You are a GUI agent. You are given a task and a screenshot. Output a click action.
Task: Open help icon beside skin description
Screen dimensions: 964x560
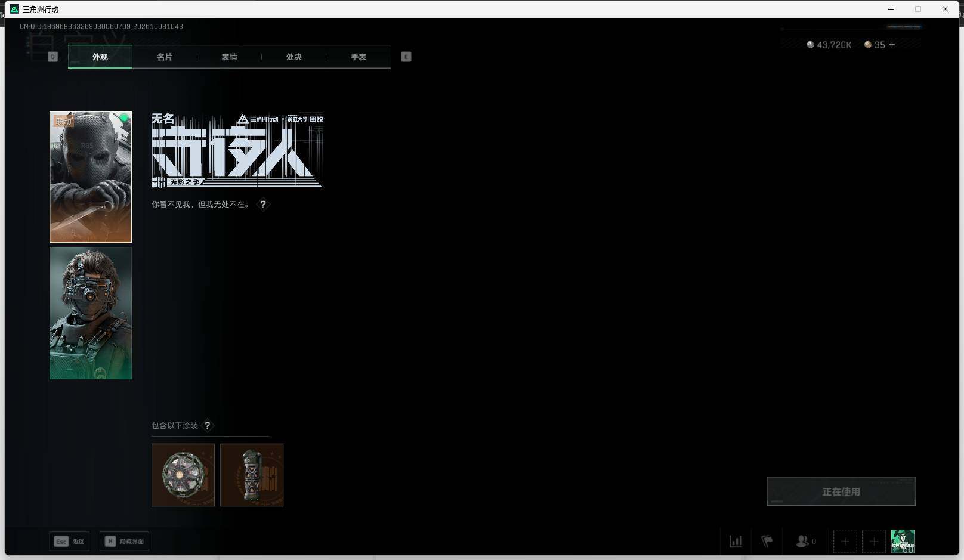pos(263,205)
